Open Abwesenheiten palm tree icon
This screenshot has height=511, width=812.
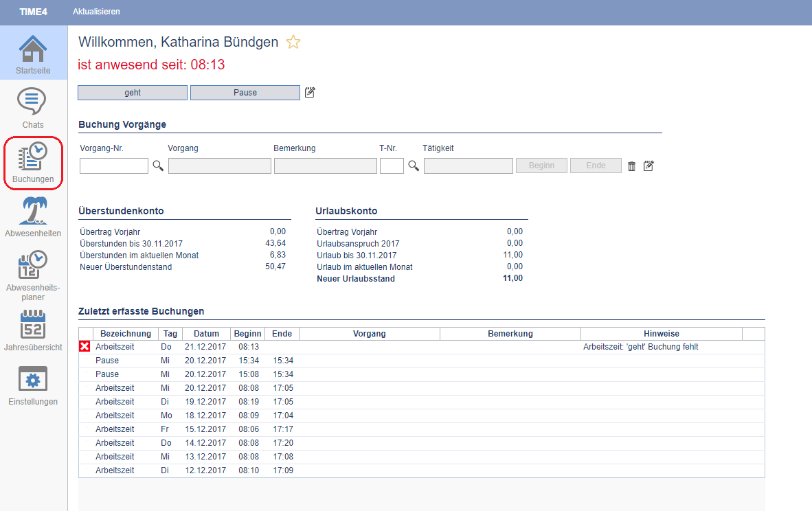click(33, 210)
